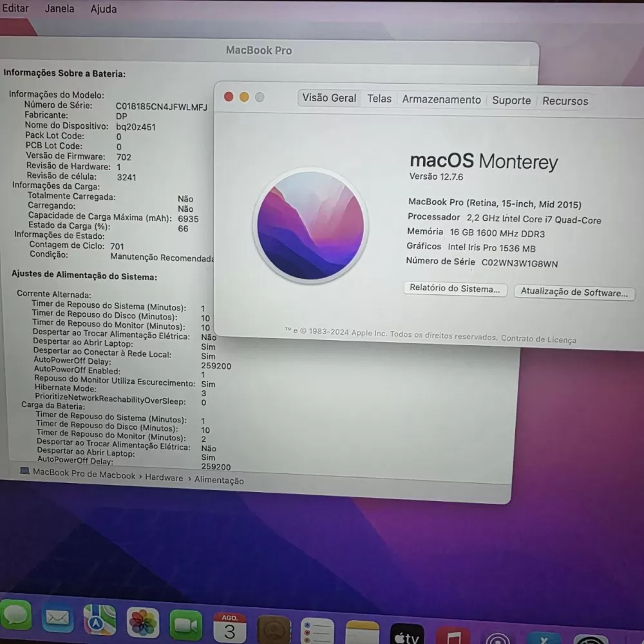Screen dimensions: 644x644
Task: Click MacBook Pro de Macbook in path bar
Action: (x=84, y=473)
